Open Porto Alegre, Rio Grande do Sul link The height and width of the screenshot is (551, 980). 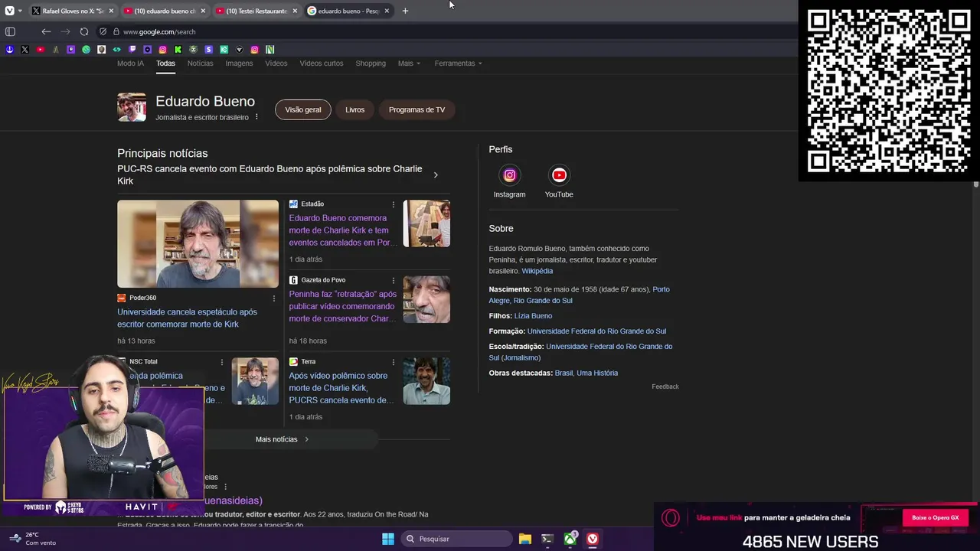tap(579, 295)
